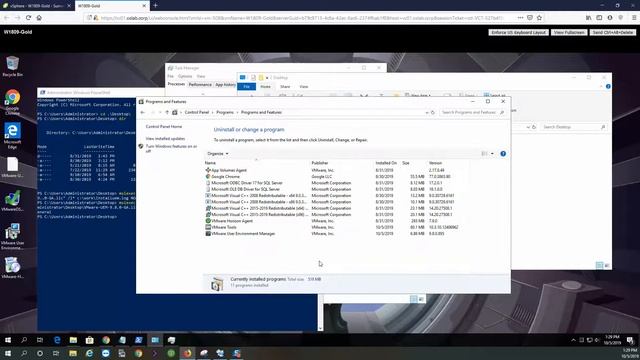
Task: Sort the list by Version column
Action: 435,163
